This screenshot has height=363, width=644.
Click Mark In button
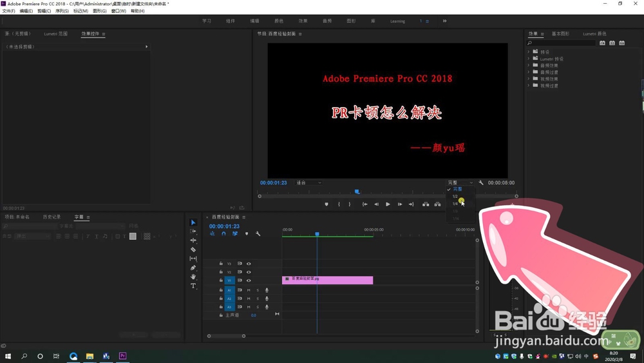point(339,204)
